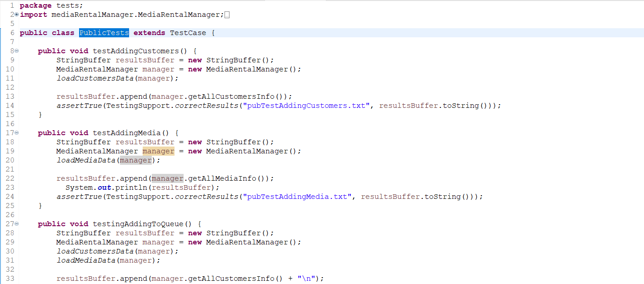
Task: Click the loadMediaData call on line 20
Action: click(x=87, y=160)
